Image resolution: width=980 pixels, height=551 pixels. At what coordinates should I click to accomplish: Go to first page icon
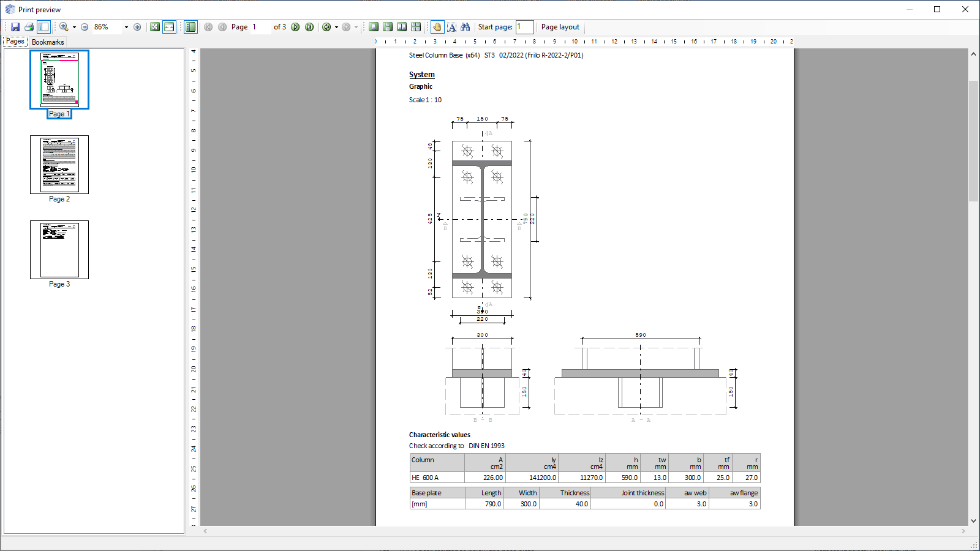[x=208, y=27]
